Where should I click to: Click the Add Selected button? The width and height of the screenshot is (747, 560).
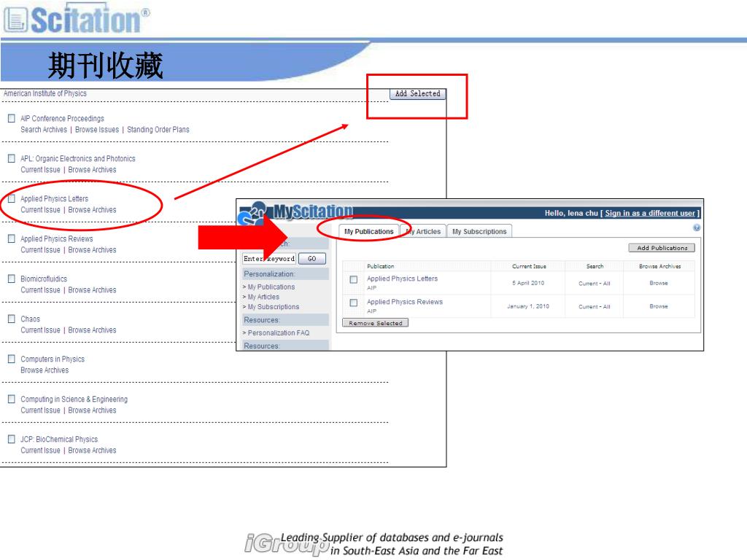tap(418, 94)
